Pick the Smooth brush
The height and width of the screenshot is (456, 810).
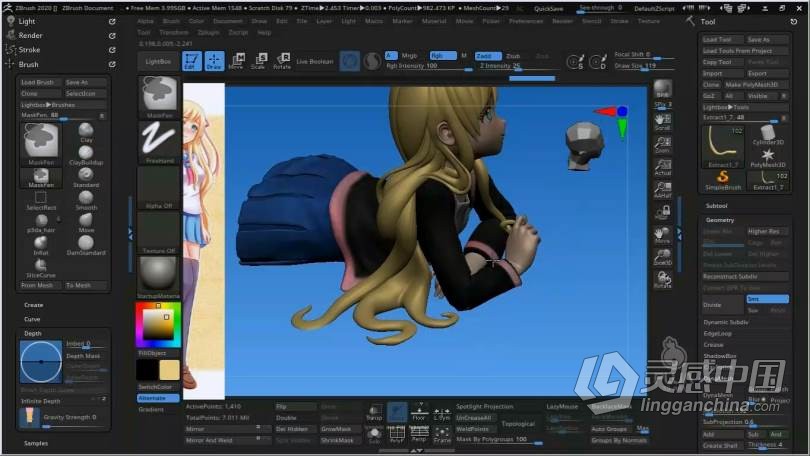[86, 200]
